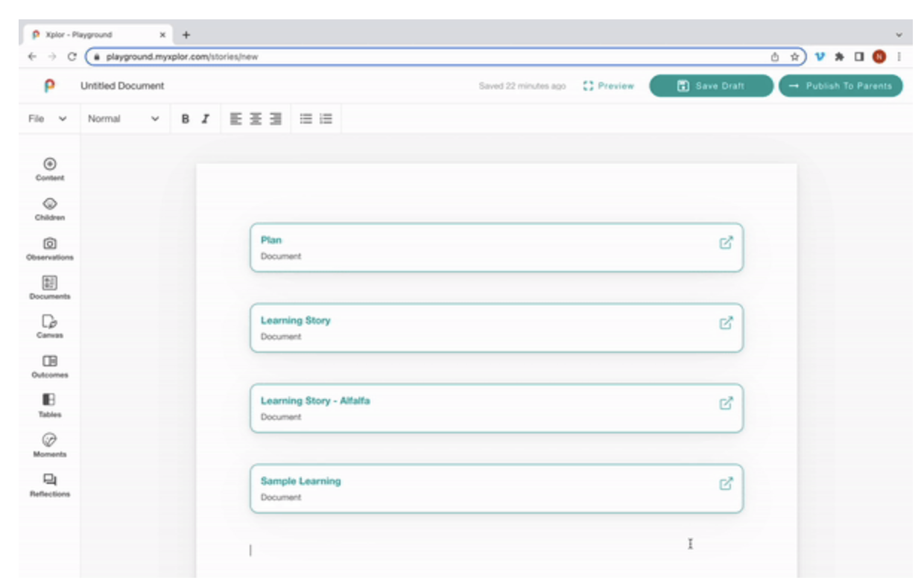Open the Plan document via its external link icon
Screen dimensions: 924x586
click(x=729, y=243)
